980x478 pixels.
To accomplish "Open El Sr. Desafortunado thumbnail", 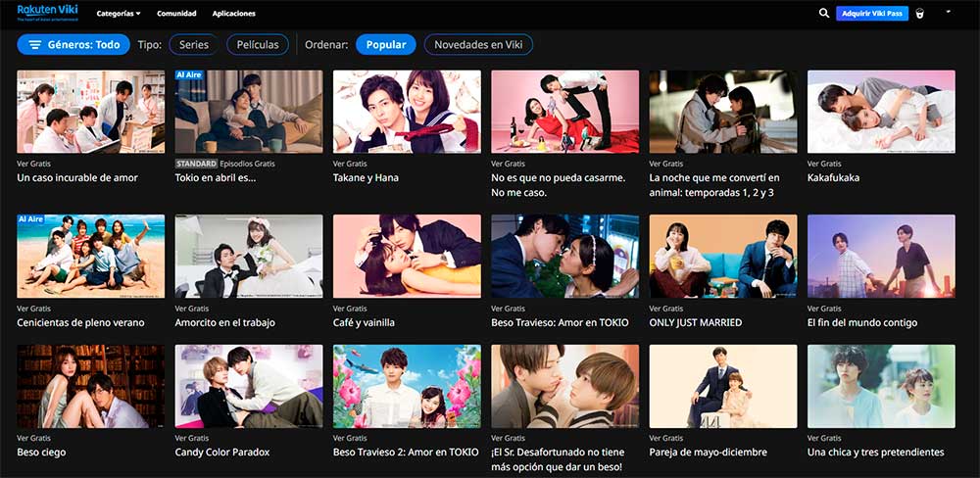I will (565, 386).
